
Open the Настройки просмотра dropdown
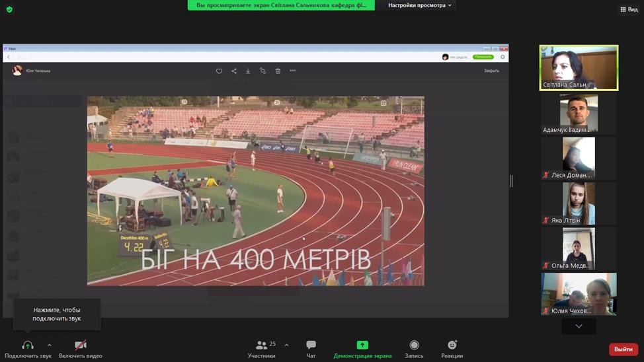[x=420, y=5]
